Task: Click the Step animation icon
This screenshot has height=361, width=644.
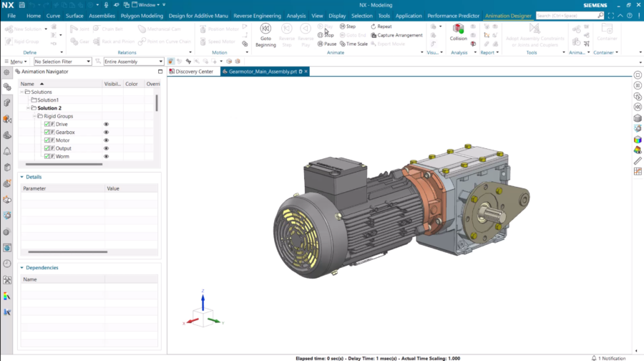Action: [342, 27]
